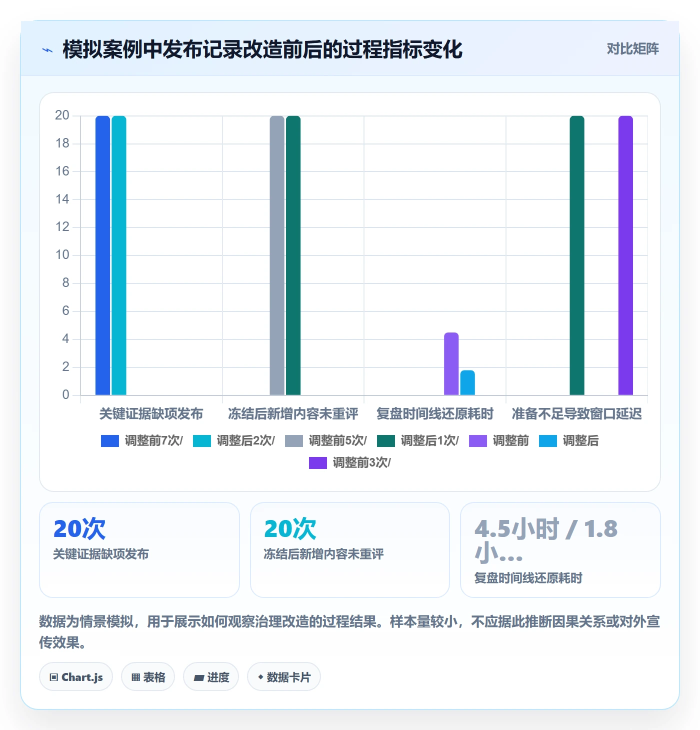Toggle the 调整后 light-blue legend item

tap(569, 440)
